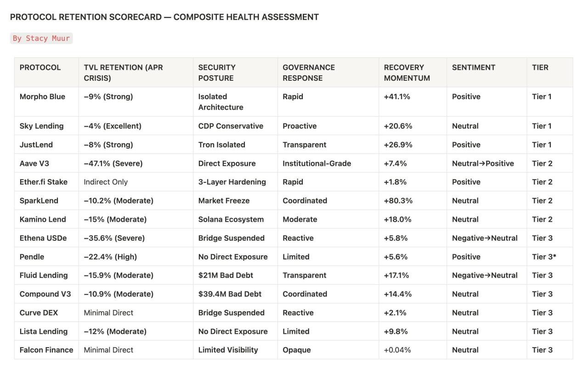
Task: Click the Kamino Lend protocol name
Action: (x=43, y=219)
